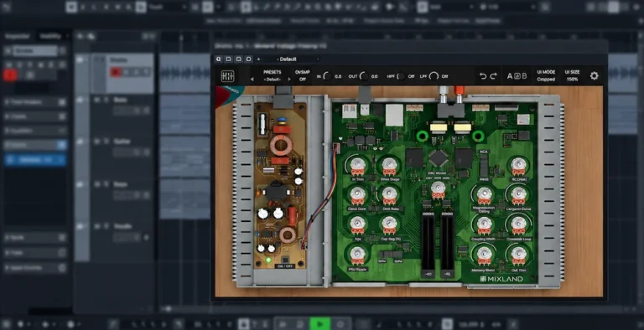The height and width of the screenshot is (330, 644).
Task: Click the blue insert slot in Inspector
Action: [35, 160]
